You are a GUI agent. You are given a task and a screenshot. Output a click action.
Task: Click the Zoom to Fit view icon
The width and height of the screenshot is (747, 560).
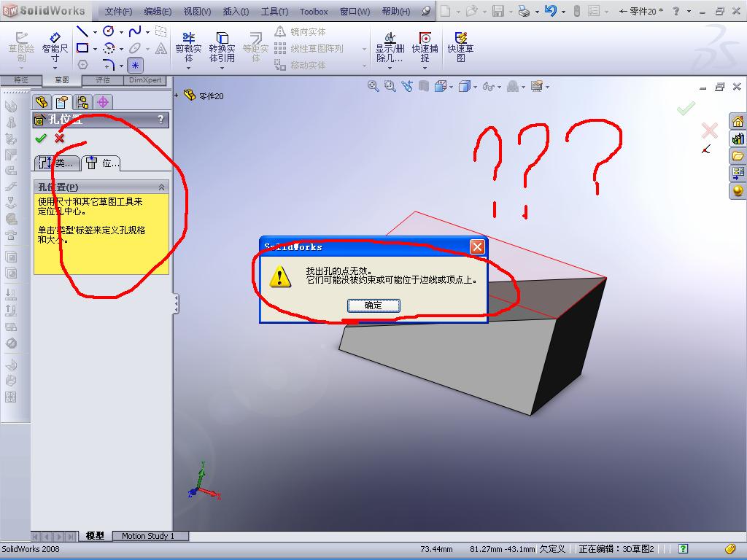[x=373, y=86]
